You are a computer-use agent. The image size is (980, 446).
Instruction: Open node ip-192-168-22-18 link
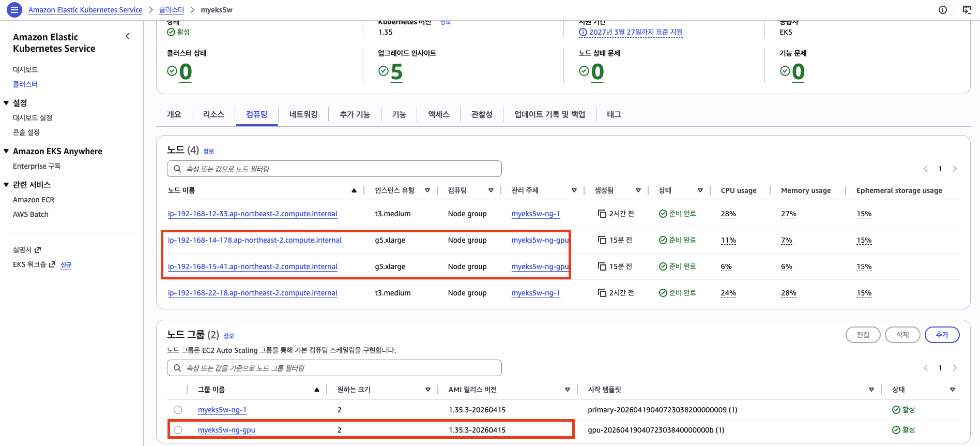pyautogui.click(x=253, y=293)
